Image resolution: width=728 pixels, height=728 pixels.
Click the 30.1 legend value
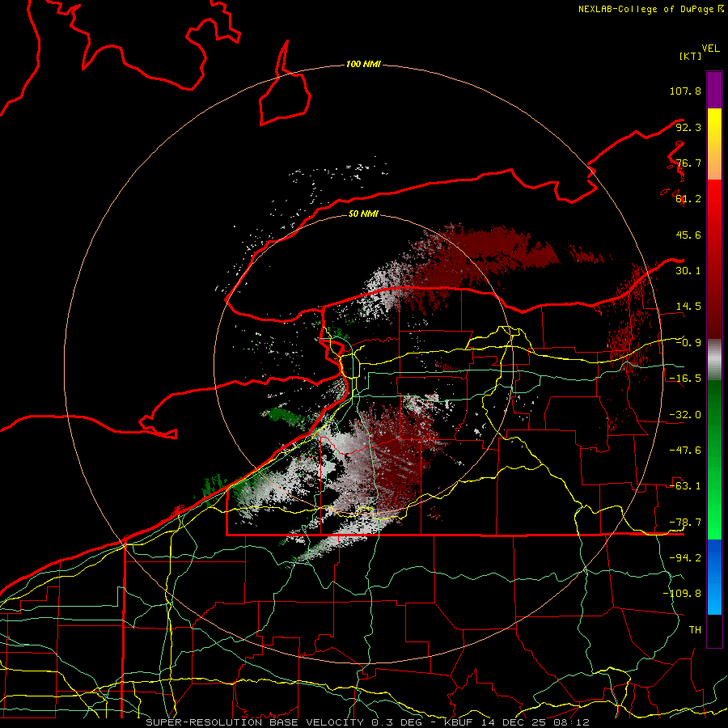point(688,271)
